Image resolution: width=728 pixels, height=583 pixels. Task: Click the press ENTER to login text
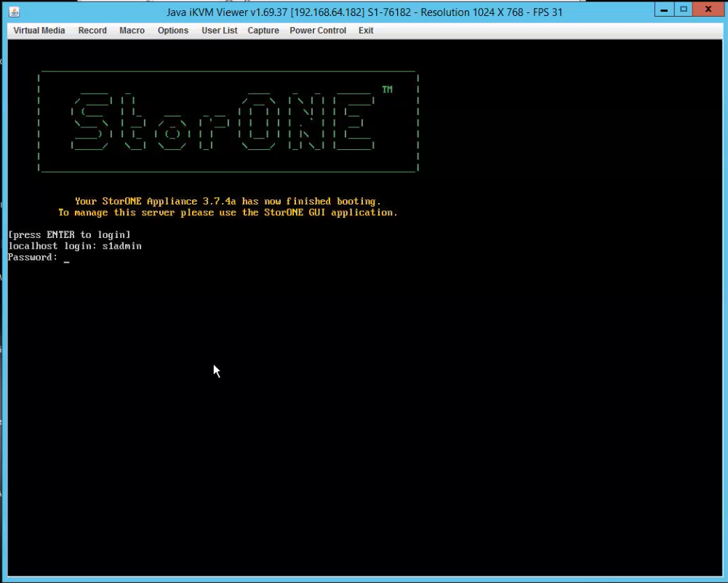pyautogui.click(x=71, y=234)
